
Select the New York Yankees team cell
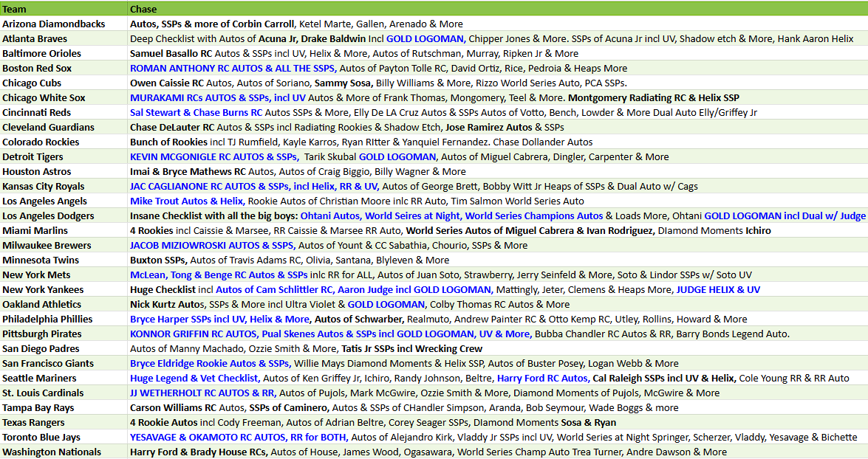pyautogui.click(x=64, y=290)
